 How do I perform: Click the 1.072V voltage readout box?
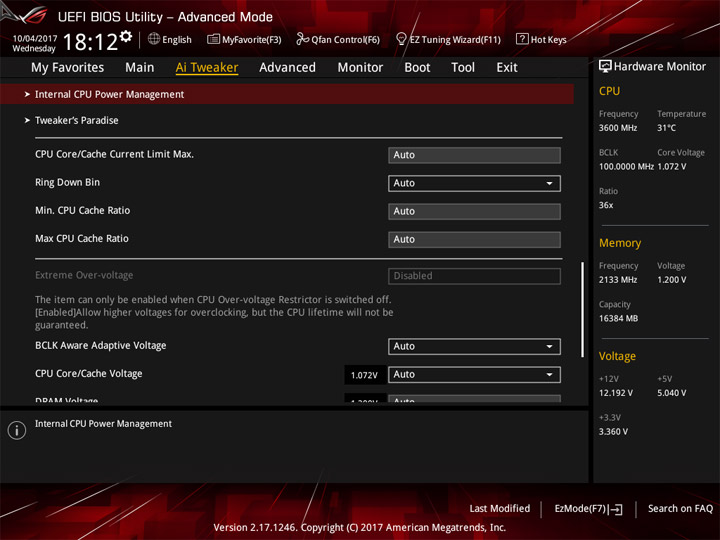point(364,375)
